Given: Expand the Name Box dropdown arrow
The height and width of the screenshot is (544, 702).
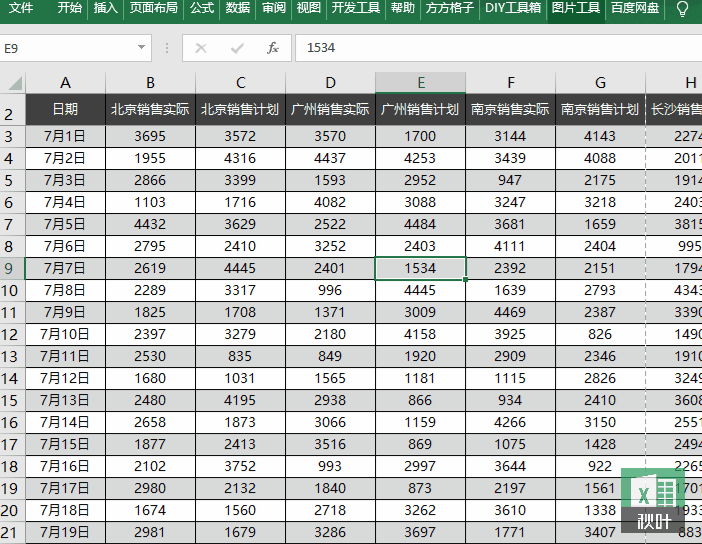Looking at the screenshot, I should pos(141,47).
